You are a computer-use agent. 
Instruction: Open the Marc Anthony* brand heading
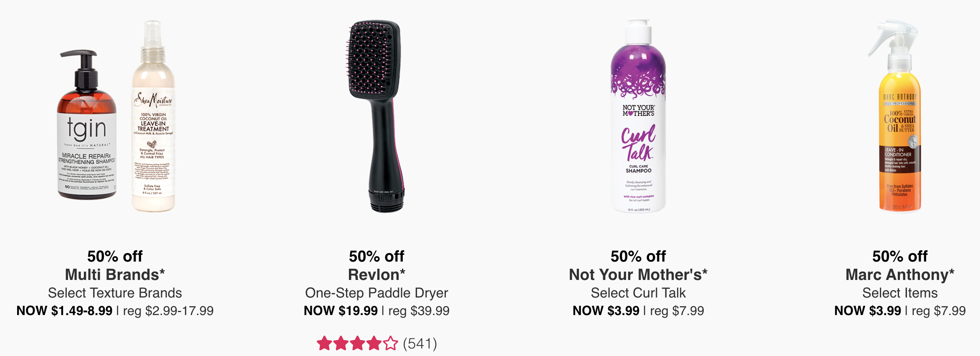[x=900, y=275]
